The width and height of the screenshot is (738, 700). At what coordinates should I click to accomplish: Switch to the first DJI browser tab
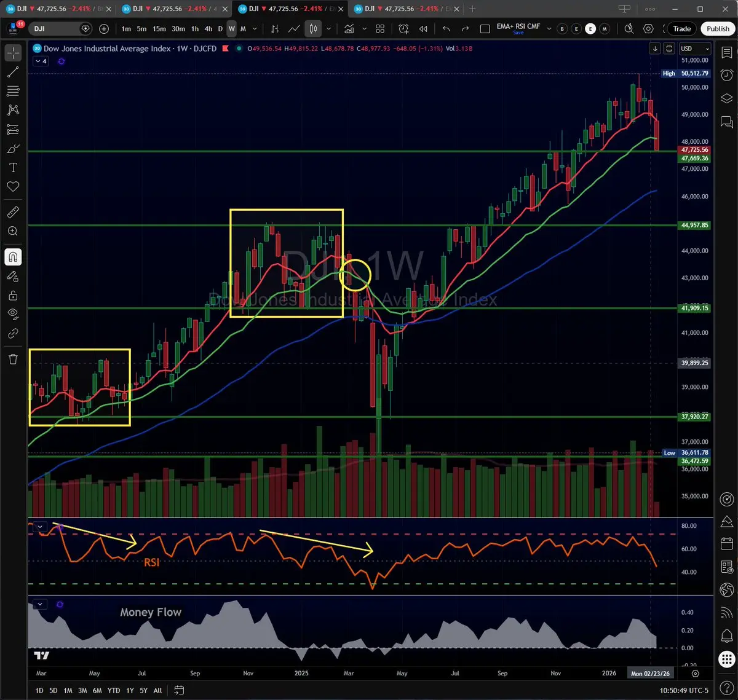(x=58, y=9)
